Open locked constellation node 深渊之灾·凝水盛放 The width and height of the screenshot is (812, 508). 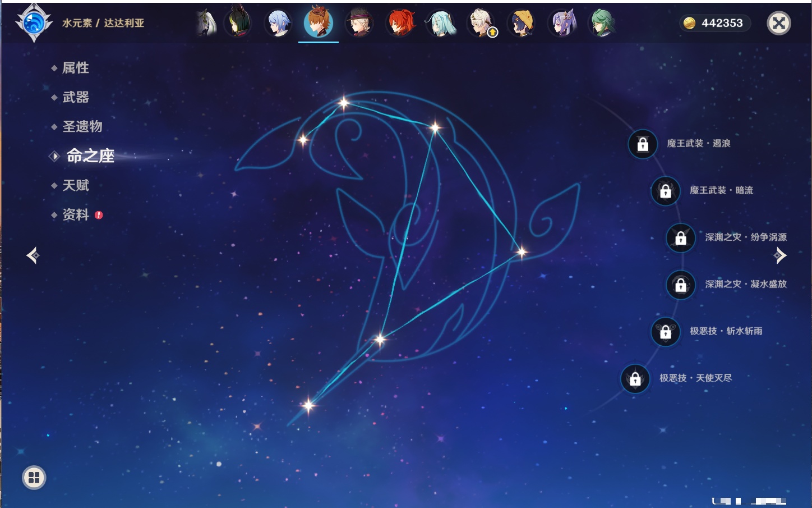click(681, 285)
